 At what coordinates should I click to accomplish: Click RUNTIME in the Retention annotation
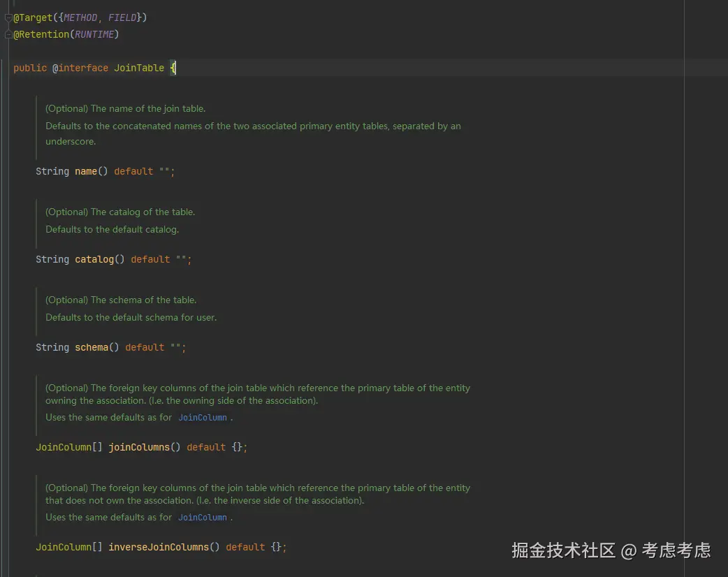(x=94, y=34)
